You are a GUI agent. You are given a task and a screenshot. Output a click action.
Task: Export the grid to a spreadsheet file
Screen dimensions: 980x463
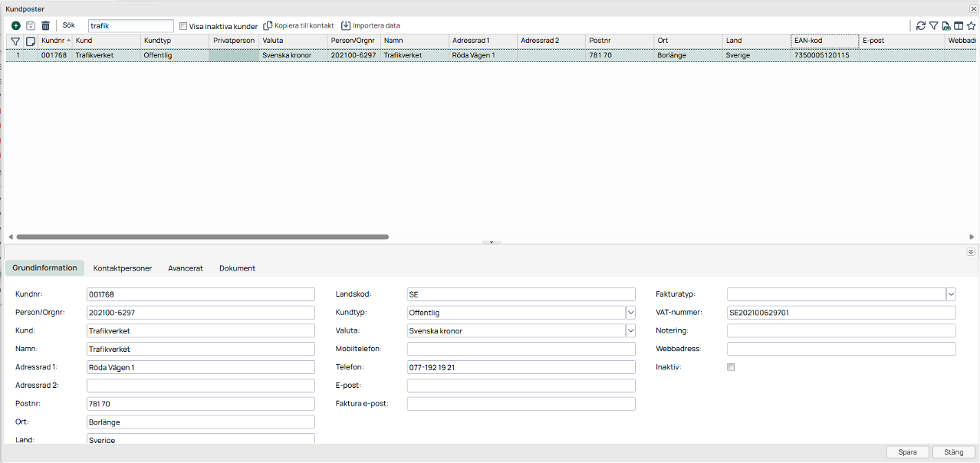click(x=946, y=26)
